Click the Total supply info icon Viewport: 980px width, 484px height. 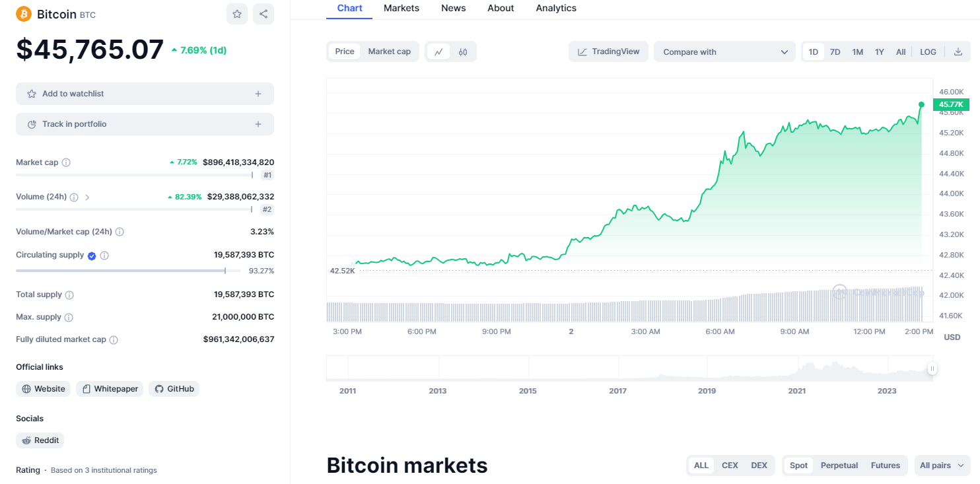69,295
